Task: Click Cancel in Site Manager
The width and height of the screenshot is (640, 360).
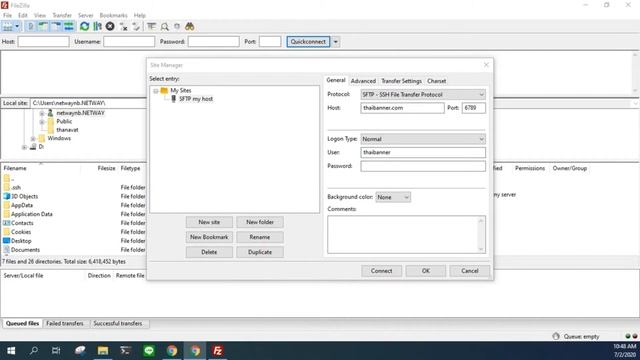Action: pos(470,271)
